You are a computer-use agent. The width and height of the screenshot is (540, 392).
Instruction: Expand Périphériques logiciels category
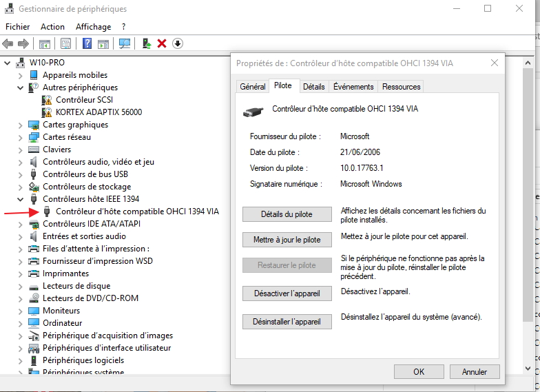pos(21,361)
